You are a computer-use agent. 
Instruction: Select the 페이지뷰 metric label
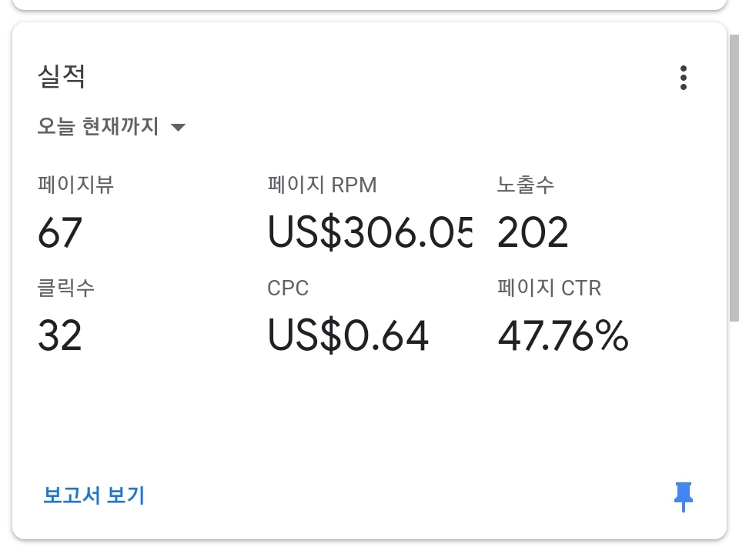75,185
